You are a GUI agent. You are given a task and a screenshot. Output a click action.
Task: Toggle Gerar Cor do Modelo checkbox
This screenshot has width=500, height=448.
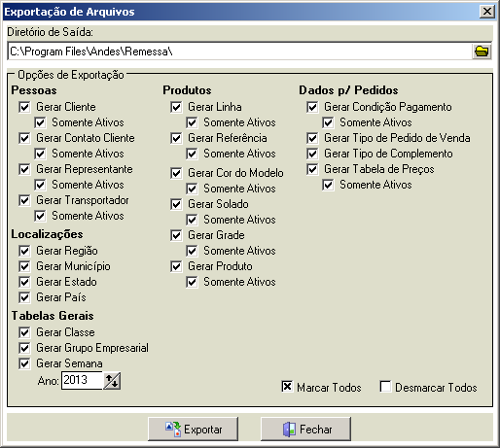click(176, 173)
